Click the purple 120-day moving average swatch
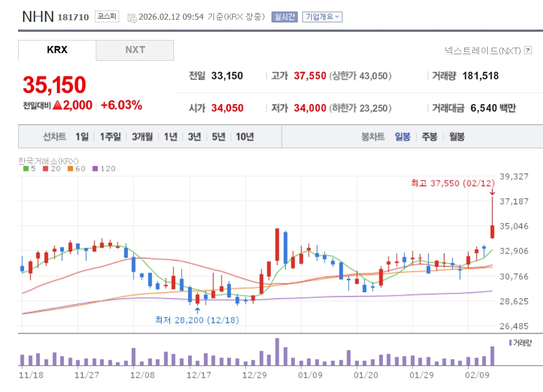The image size is (543, 392). point(95,169)
